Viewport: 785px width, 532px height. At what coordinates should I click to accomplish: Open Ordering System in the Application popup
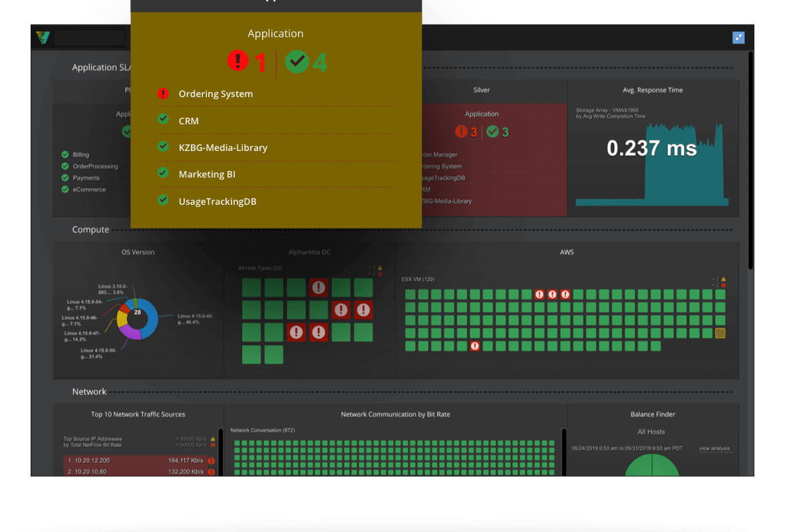(x=216, y=94)
